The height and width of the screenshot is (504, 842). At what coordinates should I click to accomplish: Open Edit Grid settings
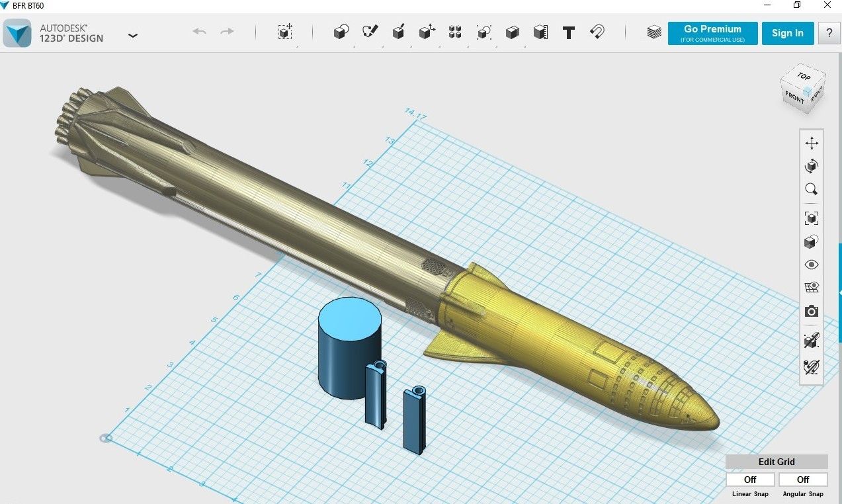[777, 462]
